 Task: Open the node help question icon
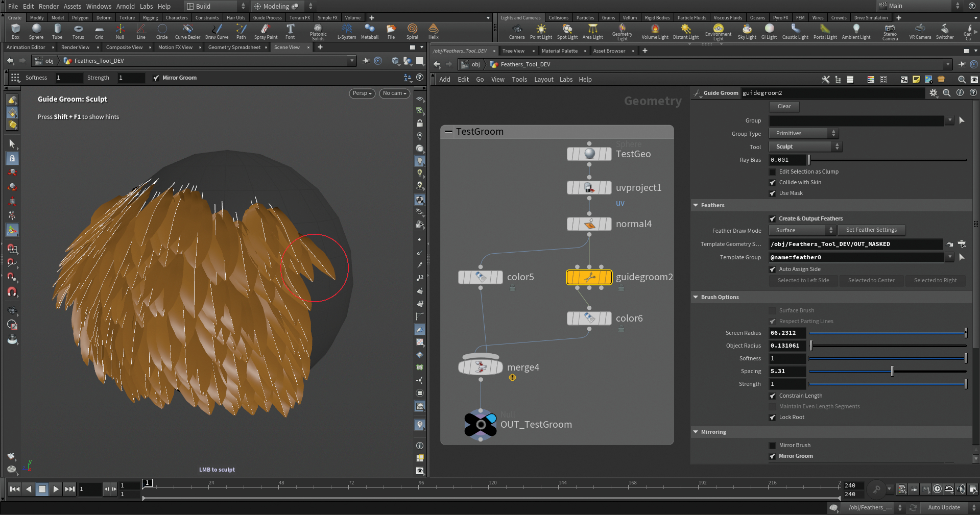973,93
